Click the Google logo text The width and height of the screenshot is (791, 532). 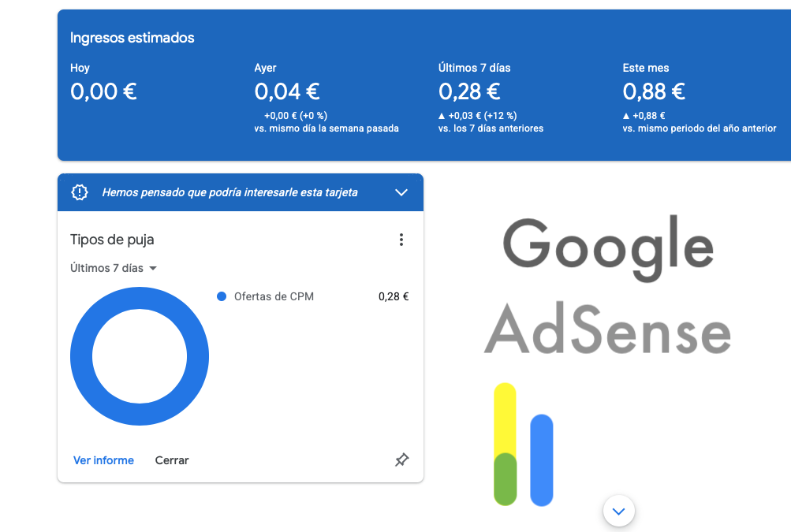pyautogui.click(x=609, y=247)
